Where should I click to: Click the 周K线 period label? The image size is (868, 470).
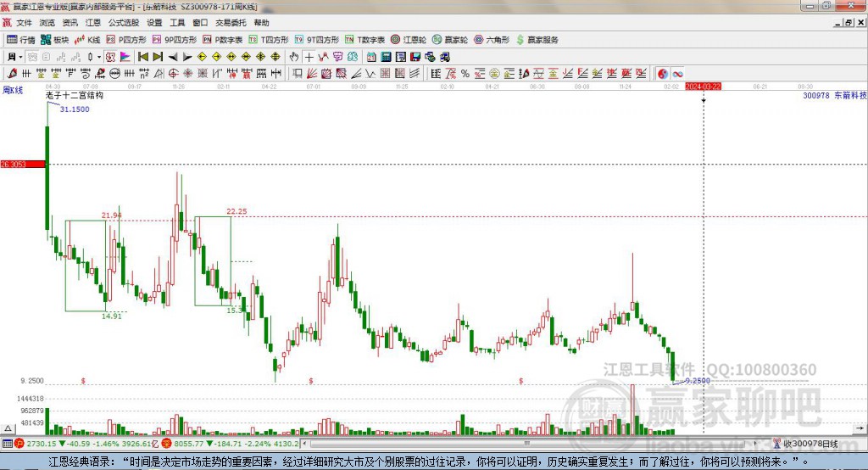(12, 88)
